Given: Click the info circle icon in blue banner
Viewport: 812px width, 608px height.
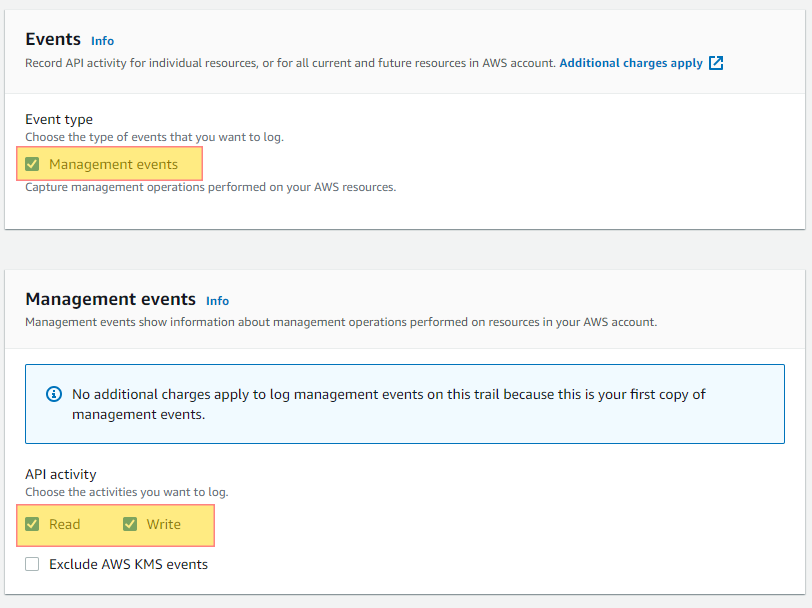Looking at the screenshot, I should pos(54,394).
